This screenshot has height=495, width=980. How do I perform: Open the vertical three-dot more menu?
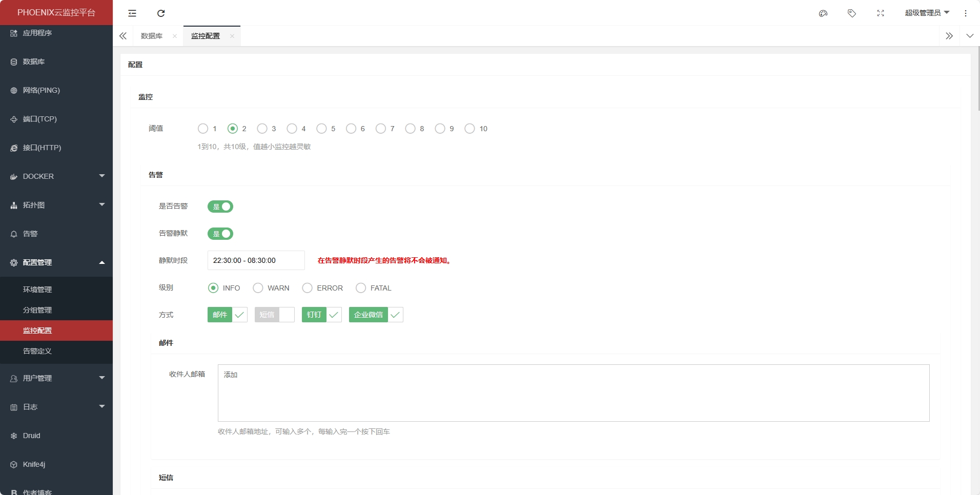(966, 13)
